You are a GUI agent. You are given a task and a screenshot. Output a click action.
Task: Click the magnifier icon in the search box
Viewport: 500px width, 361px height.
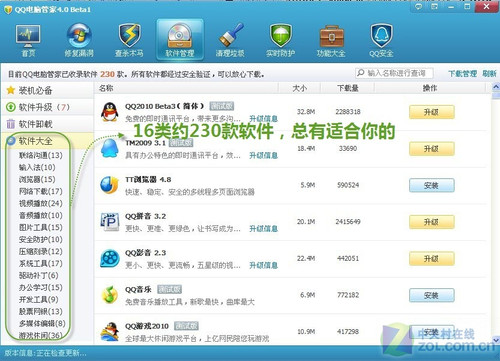(x=361, y=73)
